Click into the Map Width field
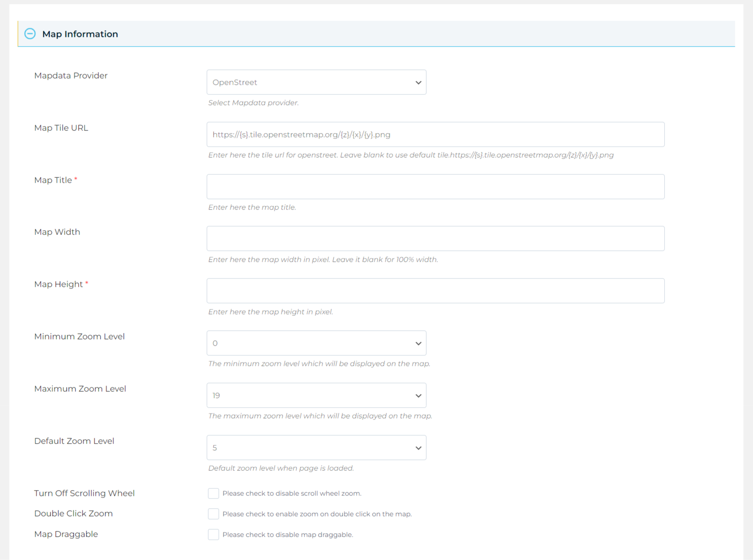Image resolution: width=753 pixels, height=560 pixels. pyautogui.click(x=436, y=238)
